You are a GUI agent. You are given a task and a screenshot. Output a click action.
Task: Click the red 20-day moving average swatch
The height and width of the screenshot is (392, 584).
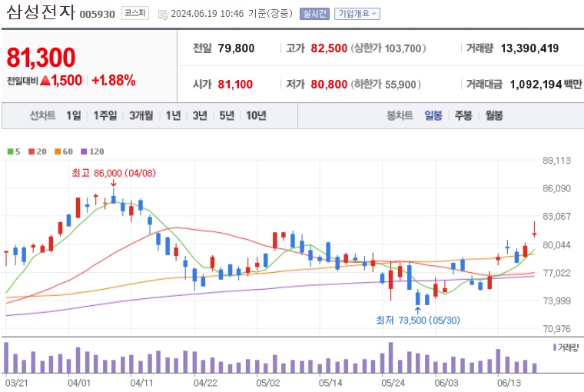[32, 151]
